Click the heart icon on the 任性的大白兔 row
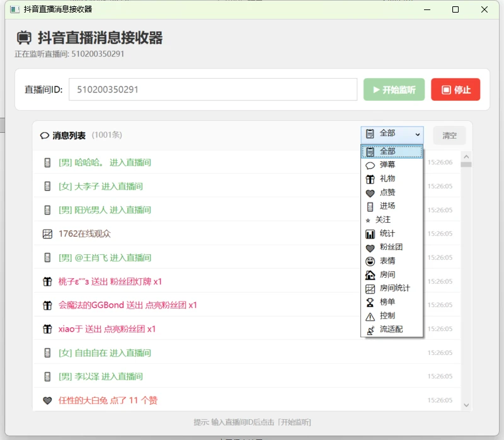The image size is (504, 440). [x=47, y=400]
